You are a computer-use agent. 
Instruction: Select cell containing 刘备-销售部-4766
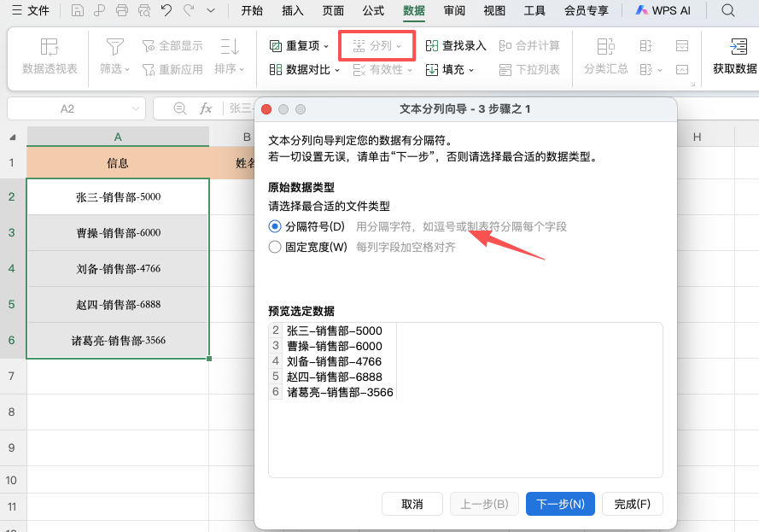(x=118, y=269)
